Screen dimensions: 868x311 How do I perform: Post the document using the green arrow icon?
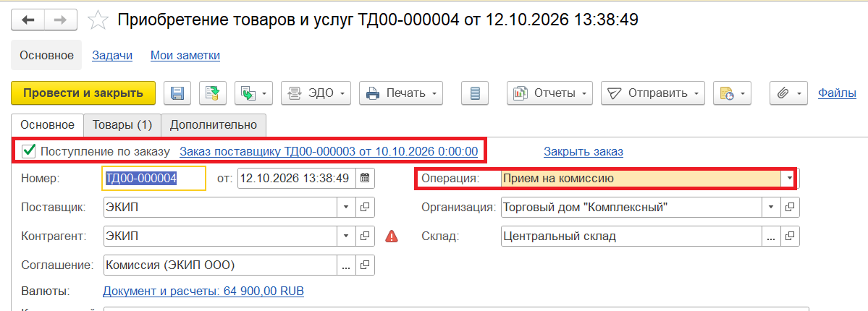[213, 93]
